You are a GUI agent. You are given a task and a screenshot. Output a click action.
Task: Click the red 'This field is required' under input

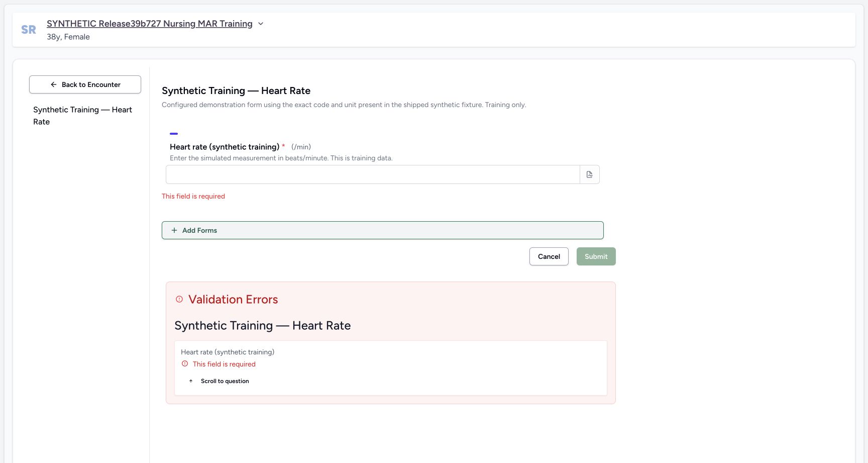click(193, 196)
